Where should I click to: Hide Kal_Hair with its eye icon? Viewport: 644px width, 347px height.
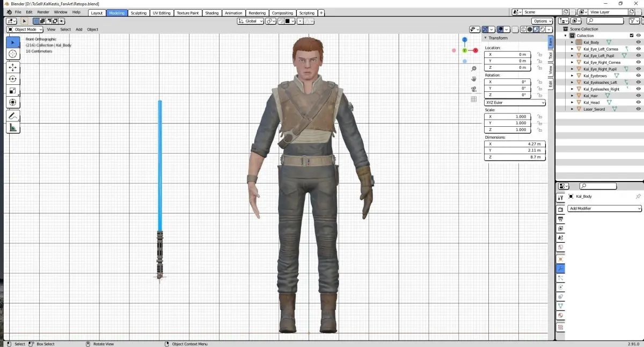click(638, 96)
